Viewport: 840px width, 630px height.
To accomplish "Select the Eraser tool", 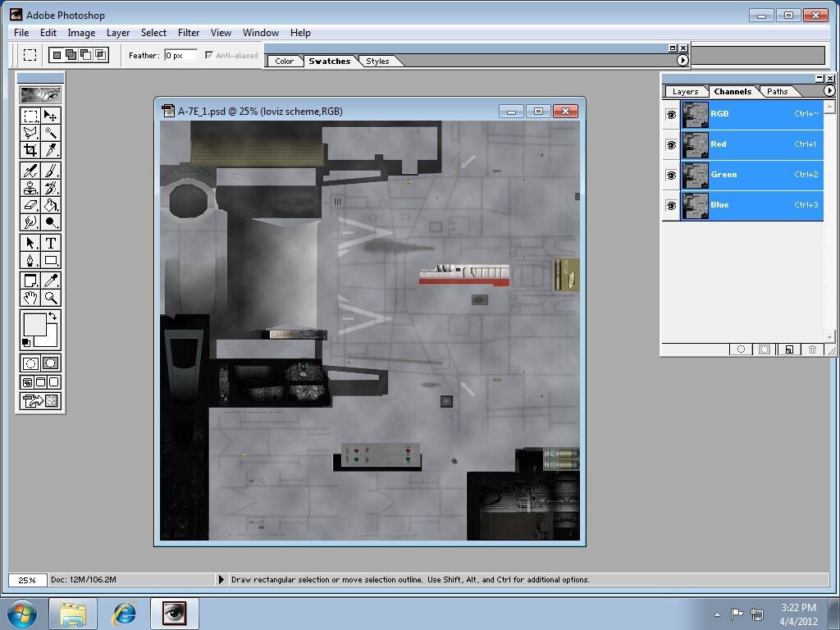I will click(30, 205).
